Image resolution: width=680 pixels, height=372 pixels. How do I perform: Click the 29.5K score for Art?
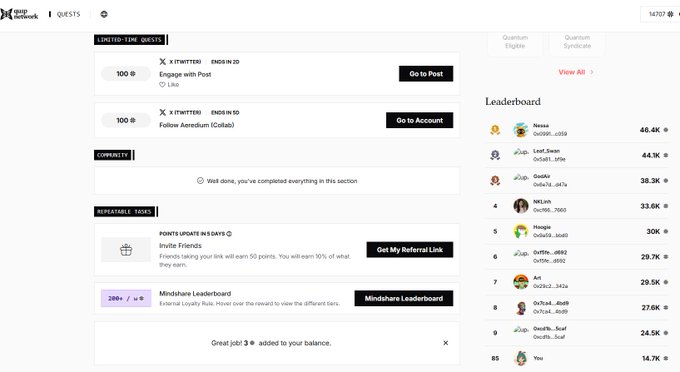[x=650, y=282]
